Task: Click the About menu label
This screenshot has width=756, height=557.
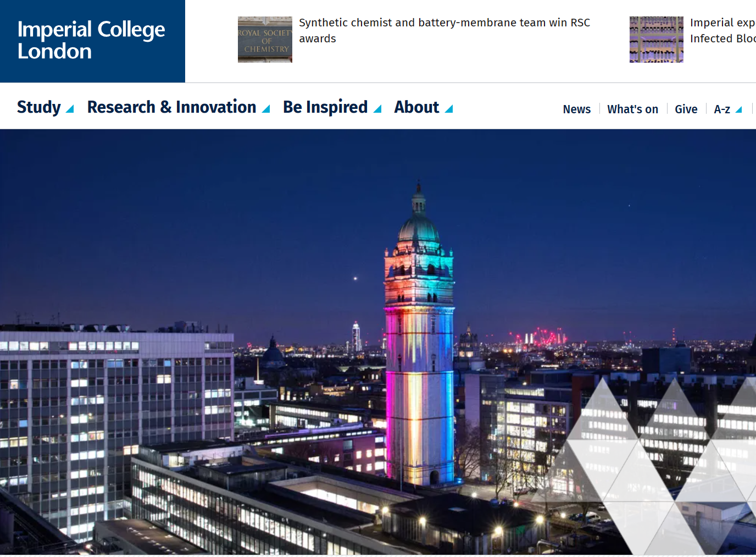Action: click(416, 107)
